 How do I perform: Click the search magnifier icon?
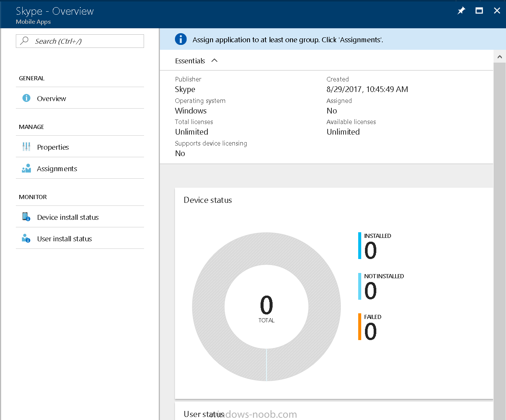[25, 41]
